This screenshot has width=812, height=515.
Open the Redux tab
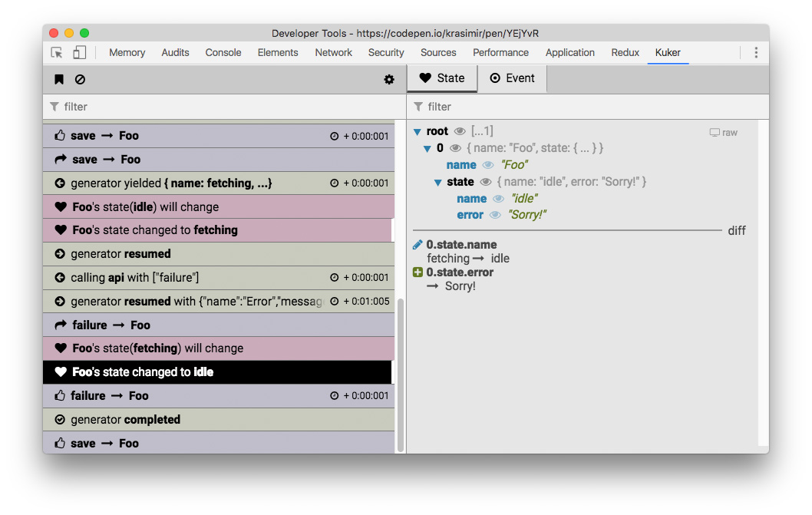625,52
